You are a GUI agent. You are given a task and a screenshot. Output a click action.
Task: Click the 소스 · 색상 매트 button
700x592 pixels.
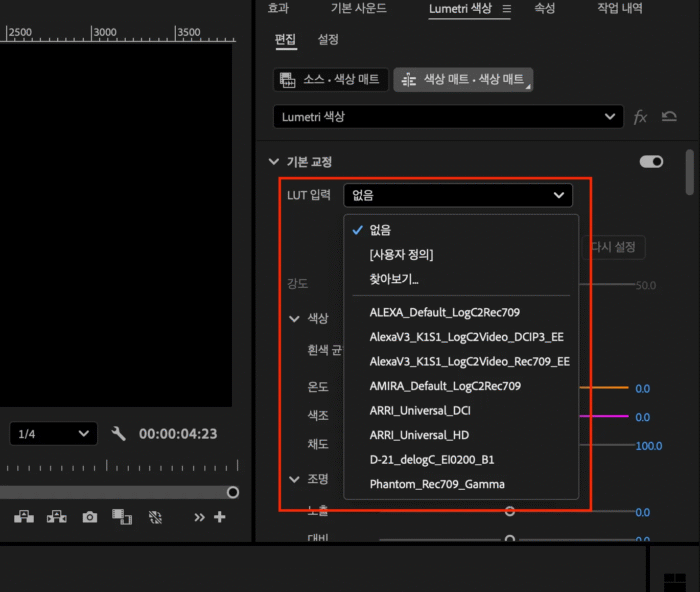point(330,80)
